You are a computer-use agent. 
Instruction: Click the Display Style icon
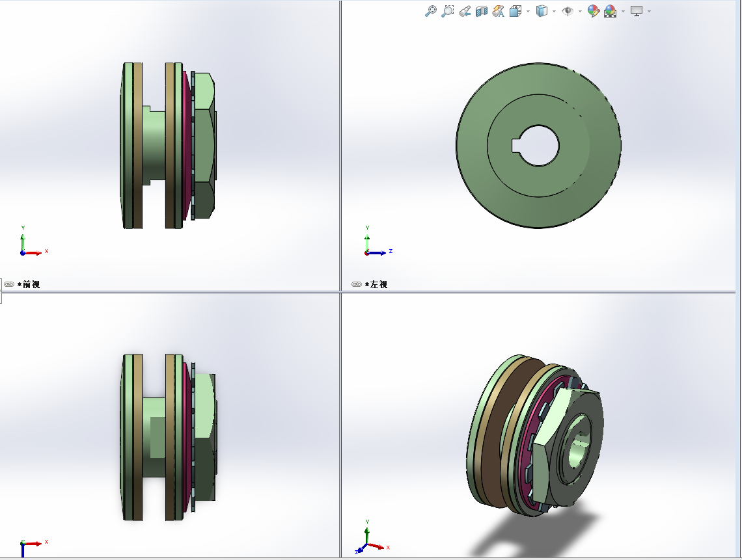pyautogui.click(x=542, y=11)
